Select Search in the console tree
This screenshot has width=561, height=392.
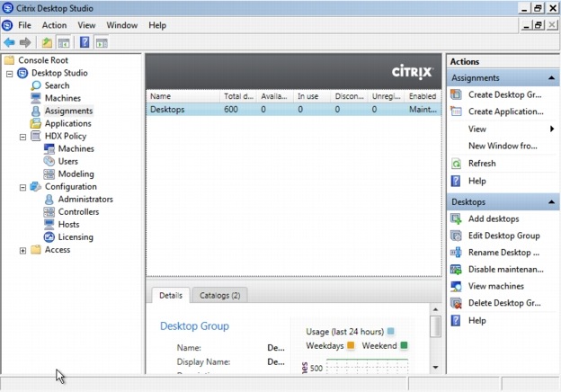point(57,85)
